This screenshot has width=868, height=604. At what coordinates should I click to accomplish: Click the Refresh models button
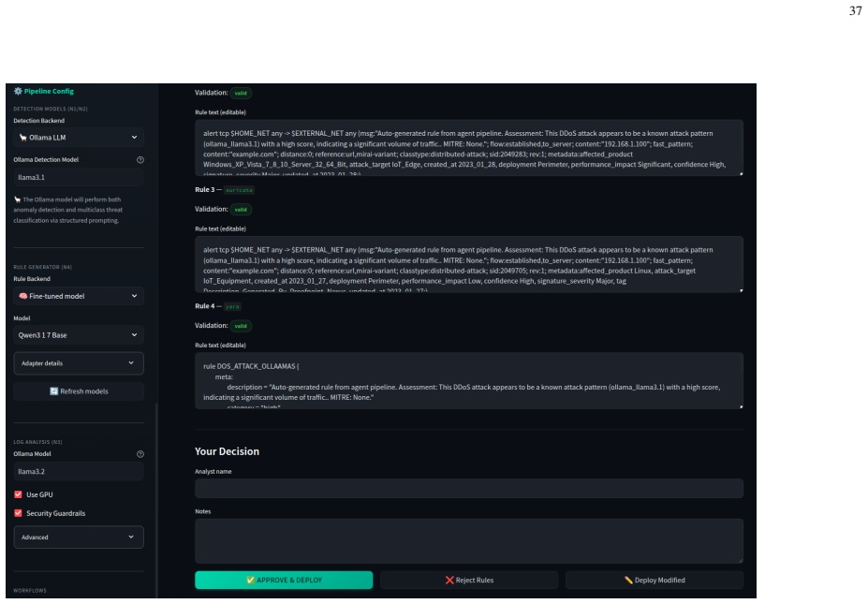coord(79,391)
